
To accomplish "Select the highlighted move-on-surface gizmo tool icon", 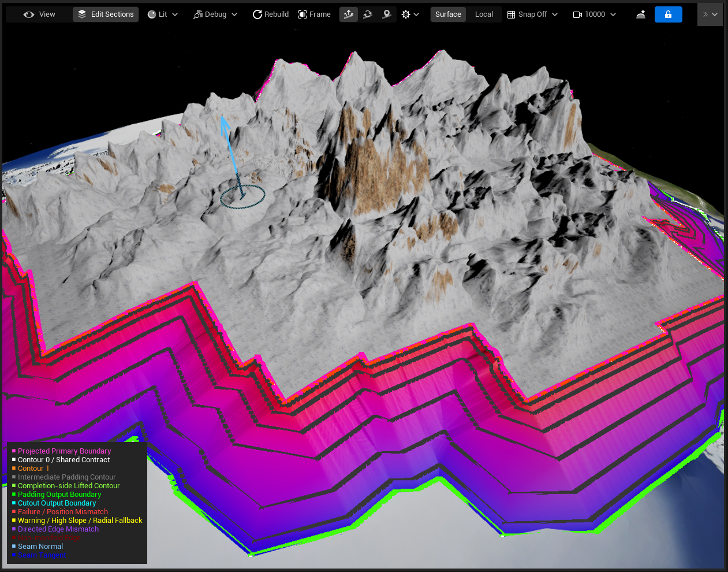I will pos(349,14).
